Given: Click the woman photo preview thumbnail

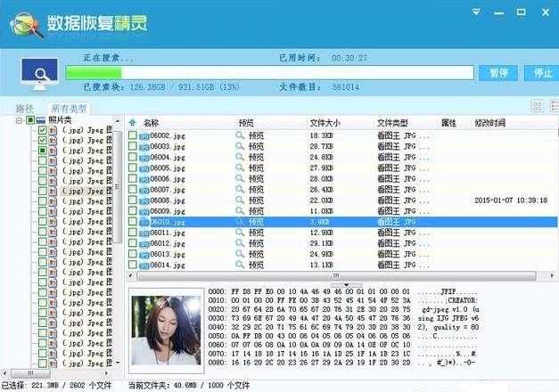Looking at the screenshot, I should (x=166, y=331).
